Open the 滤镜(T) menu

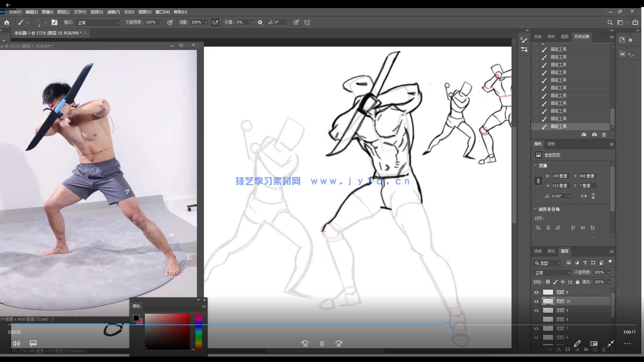113,12
